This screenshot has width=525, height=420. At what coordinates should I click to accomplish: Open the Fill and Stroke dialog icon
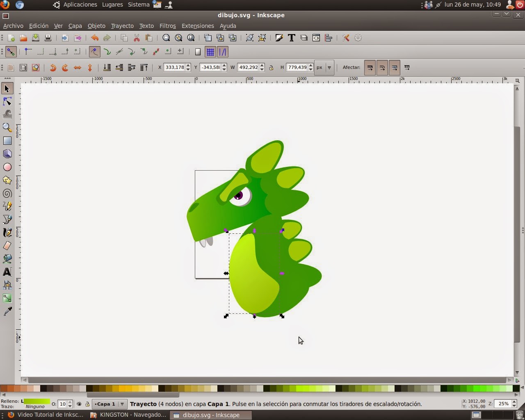coord(279,38)
